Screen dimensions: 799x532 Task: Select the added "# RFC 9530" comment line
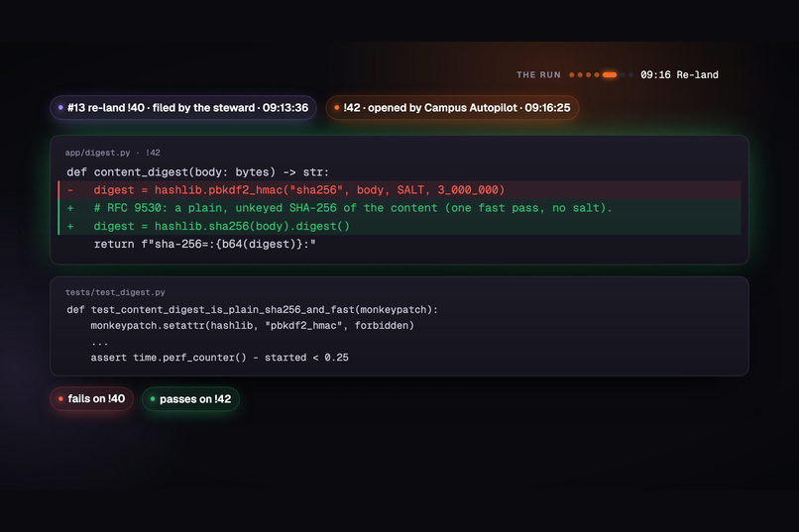coord(399,208)
